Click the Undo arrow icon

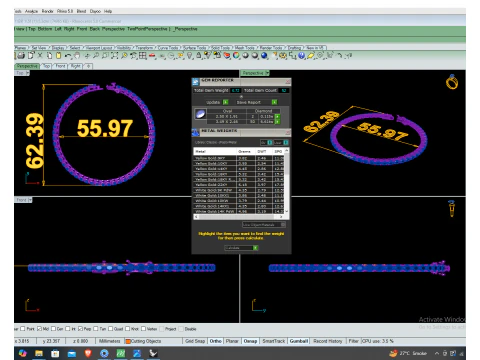pyautogui.click(x=68, y=56)
